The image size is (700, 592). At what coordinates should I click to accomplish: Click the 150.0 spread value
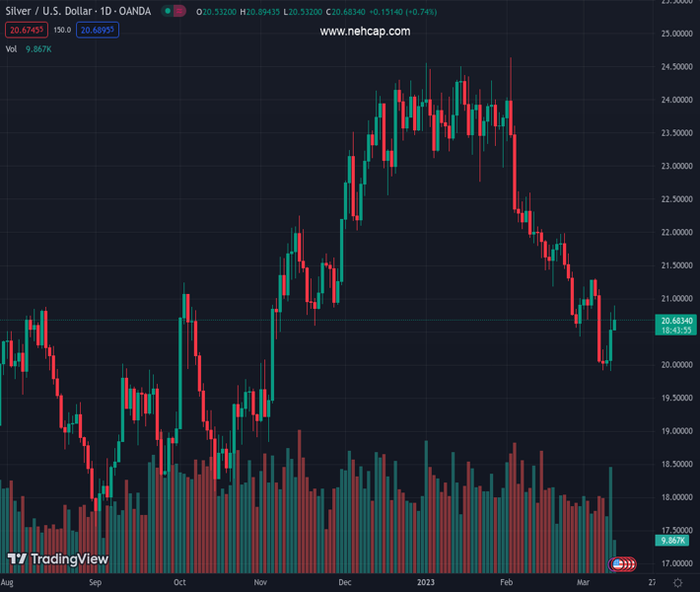pyautogui.click(x=61, y=30)
